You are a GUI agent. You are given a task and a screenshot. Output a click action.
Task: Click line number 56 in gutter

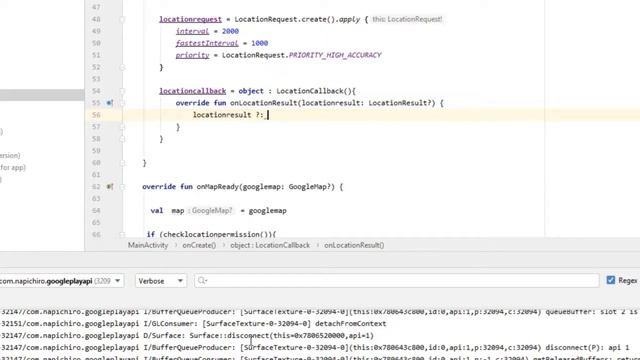[96, 115]
